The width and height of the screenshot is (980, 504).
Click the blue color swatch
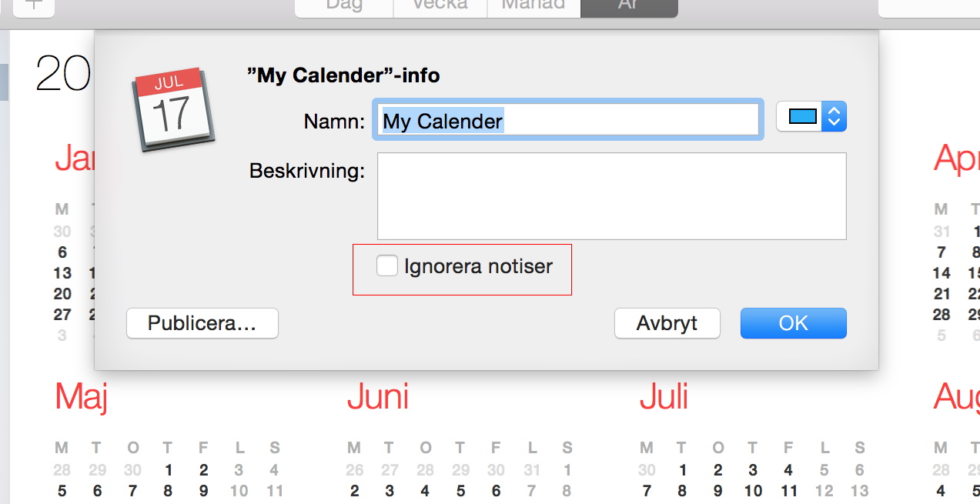coord(803,117)
